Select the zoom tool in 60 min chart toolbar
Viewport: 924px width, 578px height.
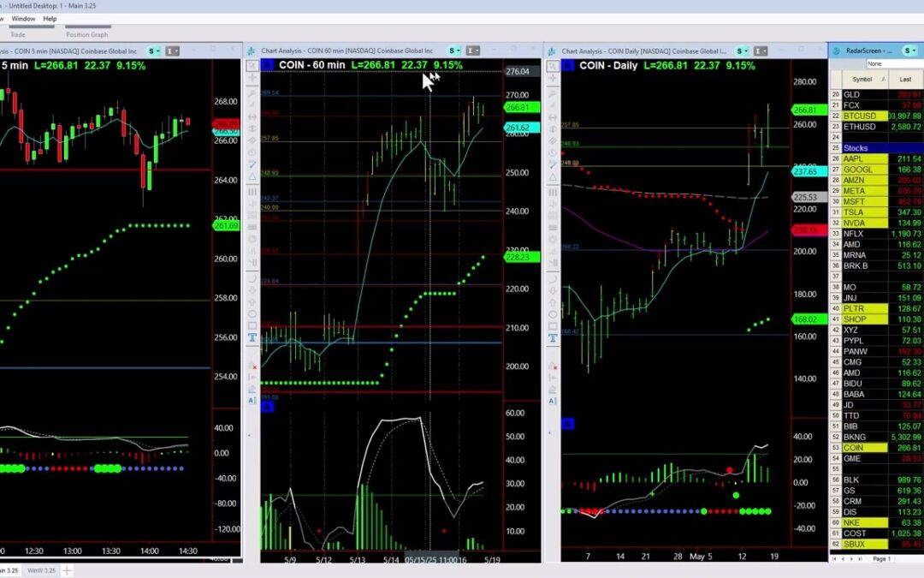pos(252,66)
